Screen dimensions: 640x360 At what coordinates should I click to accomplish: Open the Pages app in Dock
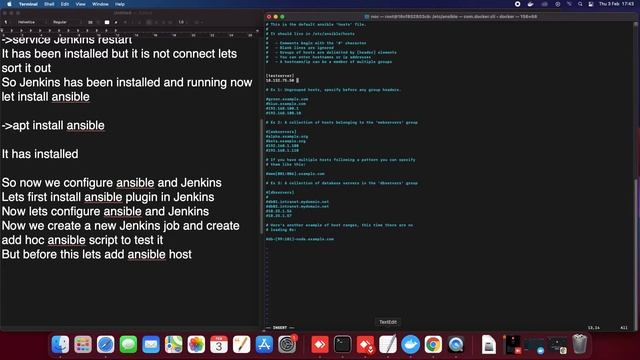(242, 344)
